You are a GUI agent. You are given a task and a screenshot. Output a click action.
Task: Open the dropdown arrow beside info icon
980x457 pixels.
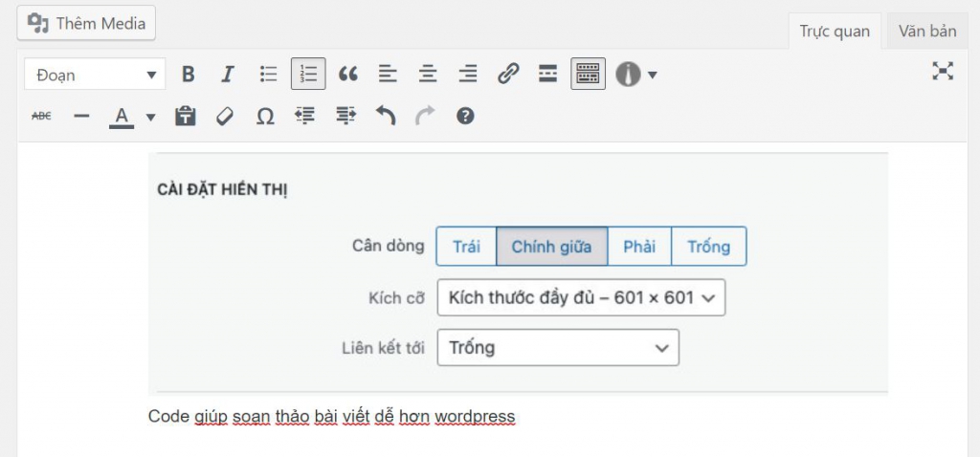pos(653,75)
